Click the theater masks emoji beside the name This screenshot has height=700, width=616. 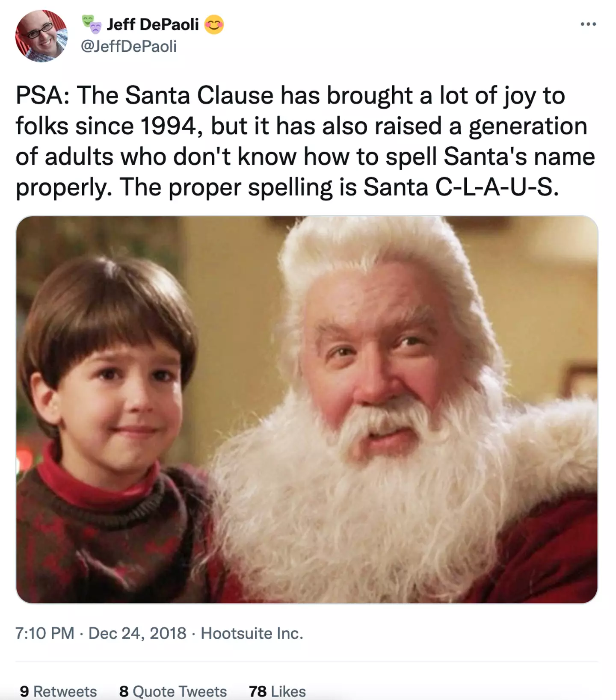[92, 24]
